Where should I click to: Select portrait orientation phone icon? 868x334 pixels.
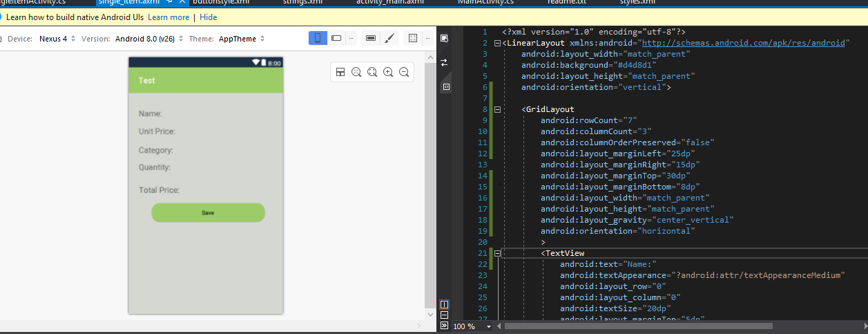coord(318,38)
